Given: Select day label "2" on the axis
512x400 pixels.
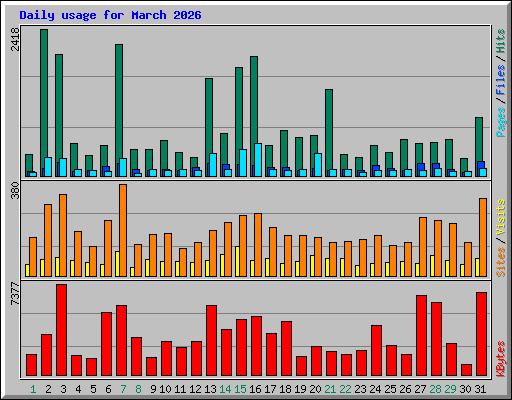Looking at the screenshot, I should click(x=48, y=389).
